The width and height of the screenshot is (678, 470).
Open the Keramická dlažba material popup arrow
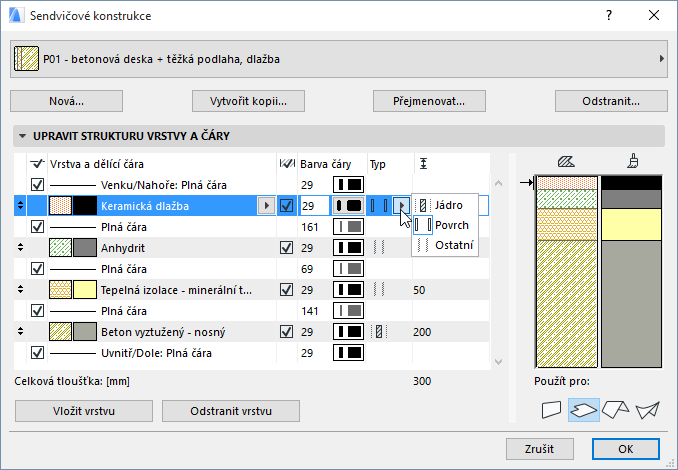[x=265, y=205]
